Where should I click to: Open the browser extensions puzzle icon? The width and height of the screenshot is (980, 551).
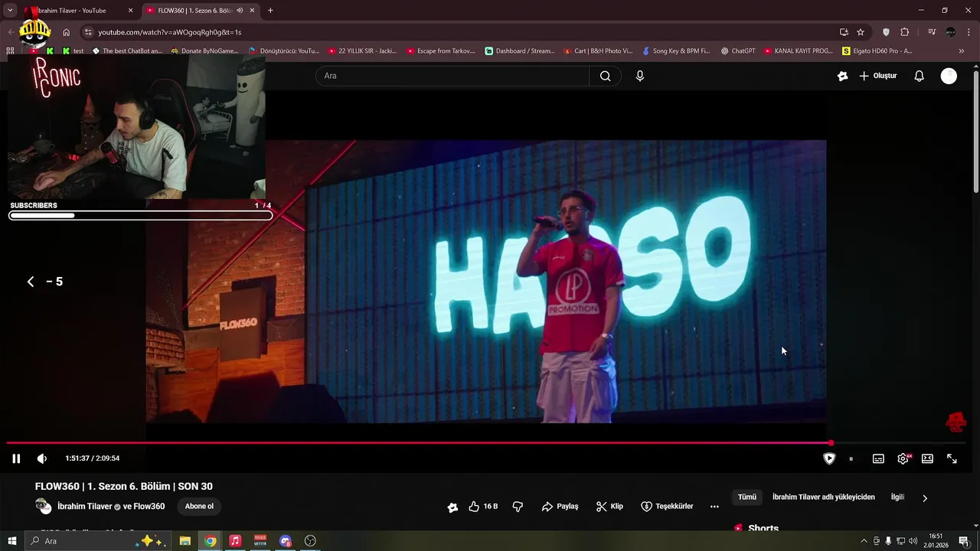(905, 32)
